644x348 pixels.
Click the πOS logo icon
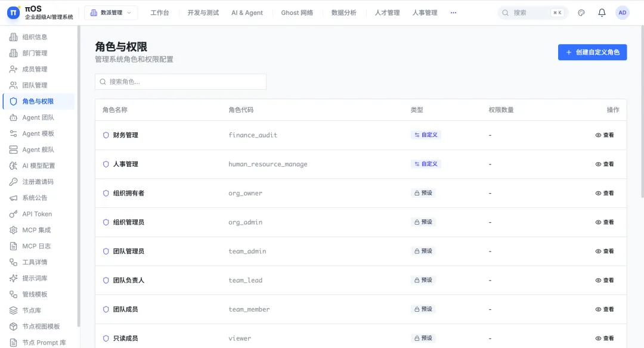[13, 13]
